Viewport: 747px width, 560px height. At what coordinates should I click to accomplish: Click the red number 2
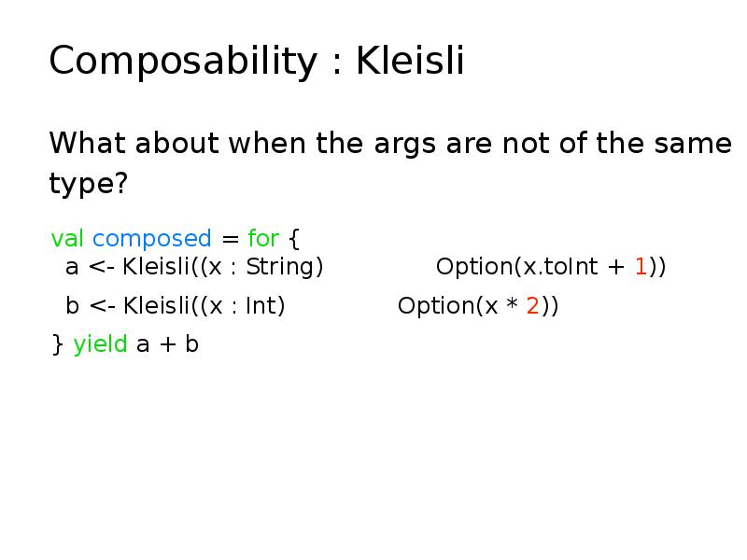532,306
